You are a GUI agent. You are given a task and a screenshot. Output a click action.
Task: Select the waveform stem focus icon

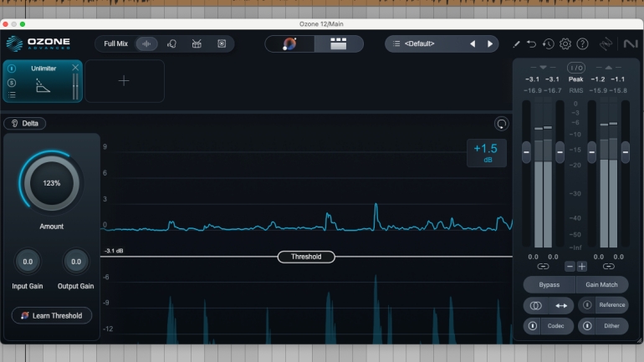pyautogui.click(x=146, y=43)
